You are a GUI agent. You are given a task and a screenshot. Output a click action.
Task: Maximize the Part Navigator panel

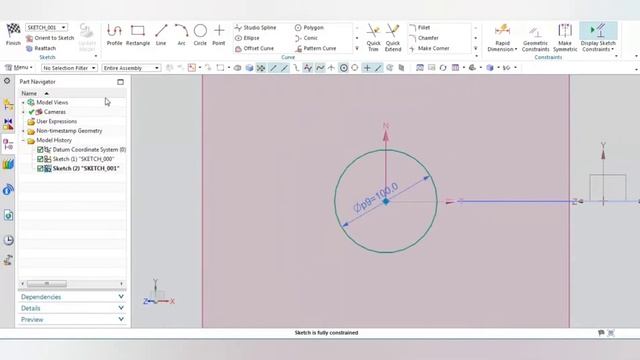point(120,82)
